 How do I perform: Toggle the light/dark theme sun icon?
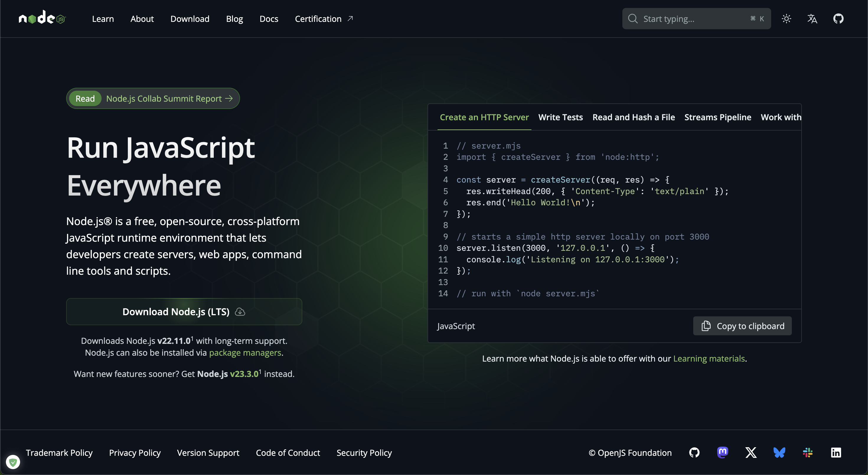coord(786,19)
